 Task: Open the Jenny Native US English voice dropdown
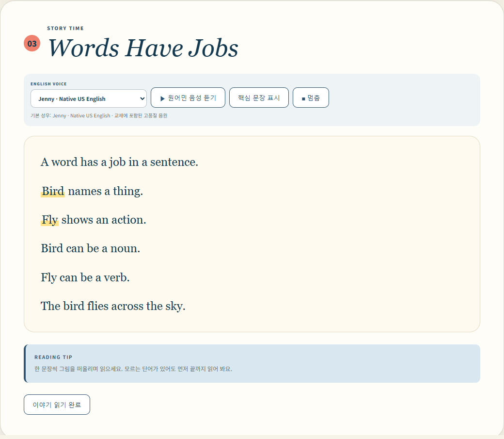click(88, 98)
